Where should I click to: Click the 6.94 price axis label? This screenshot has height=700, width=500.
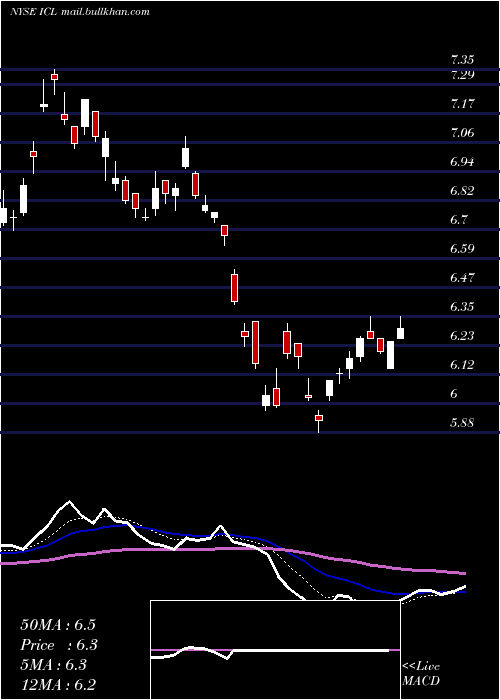(x=462, y=162)
